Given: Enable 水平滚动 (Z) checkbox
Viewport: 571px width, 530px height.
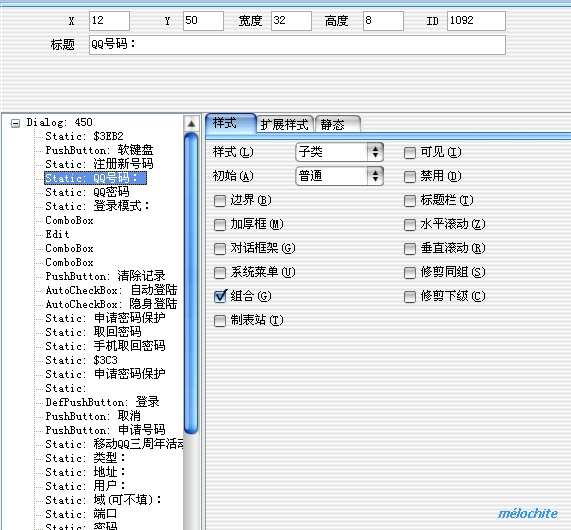Looking at the screenshot, I should tap(410, 224).
